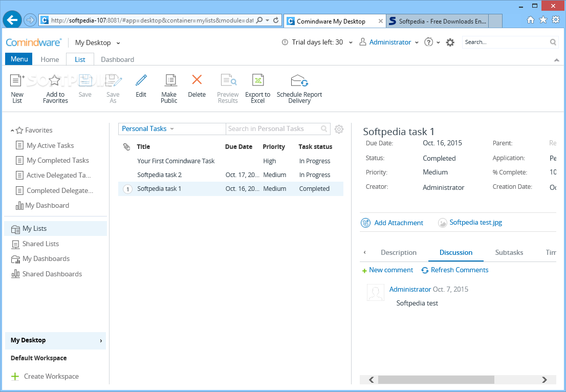Image resolution: width=566 pixels, height=392 pixels.
Task: Open Softpedia test.jpg attachment
Action: pos(470,223)
